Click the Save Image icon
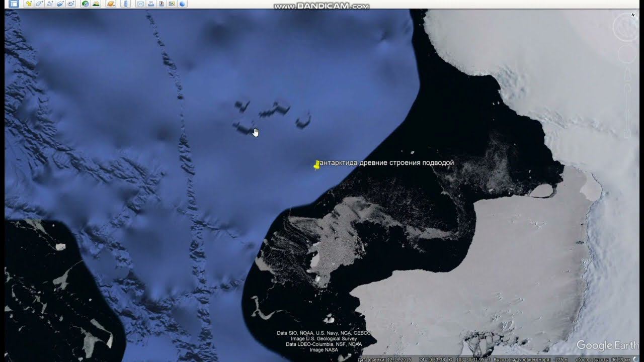Viewport: 644px width, 362px height. point(162,4)
